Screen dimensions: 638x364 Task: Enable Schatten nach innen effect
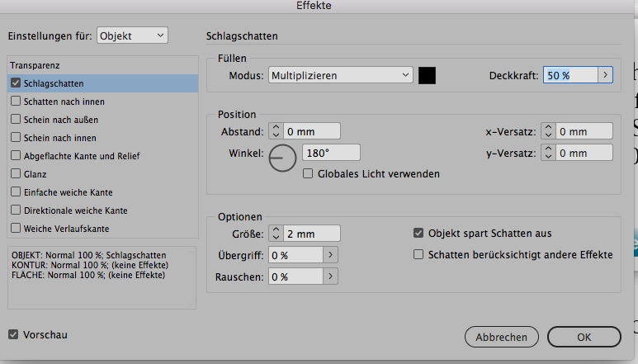[x=16, y=102]
